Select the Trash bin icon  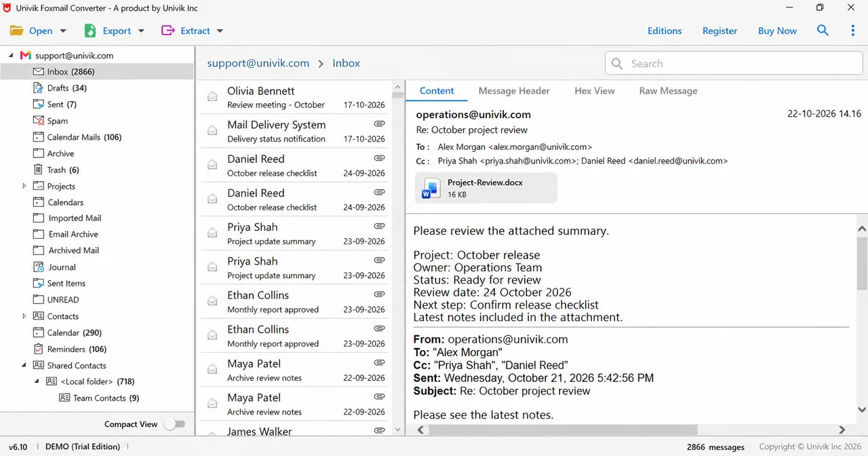39,170
